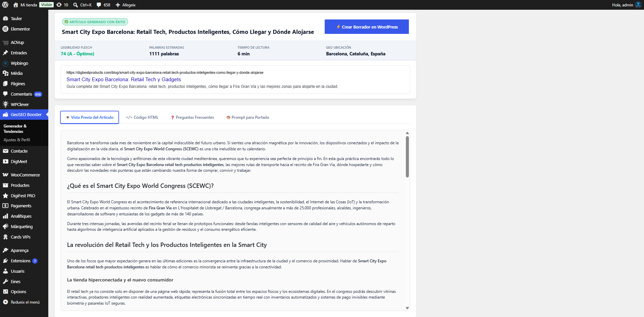This screenshot has width=644, height=317.
Task: Open Tauler dashboard icon
Action: pos(5,18)
